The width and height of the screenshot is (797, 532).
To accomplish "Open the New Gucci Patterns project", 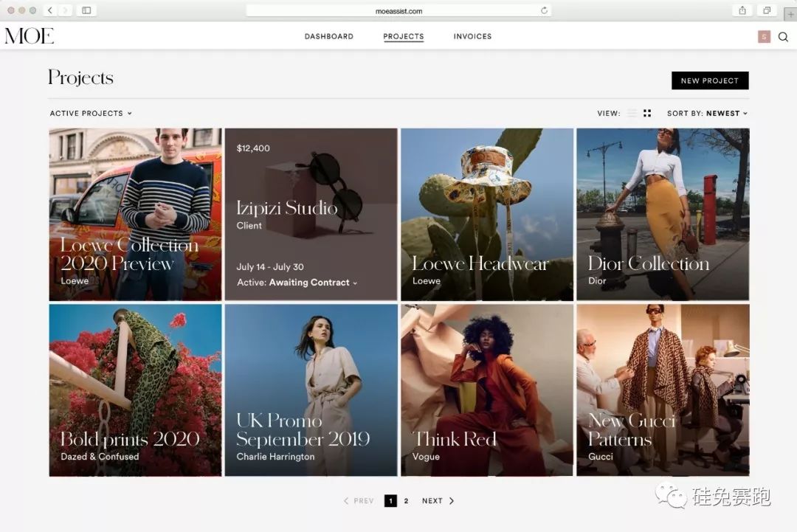I will [663, 390].
